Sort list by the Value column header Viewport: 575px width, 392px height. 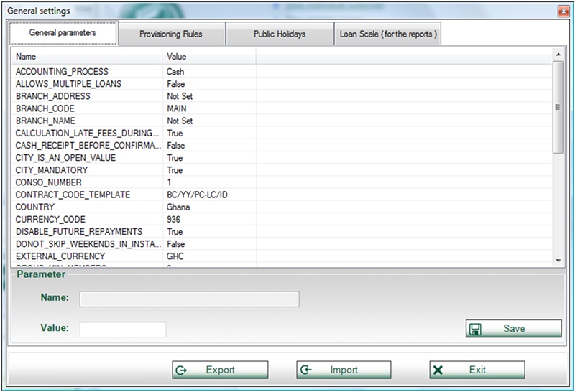pos(208,56)
